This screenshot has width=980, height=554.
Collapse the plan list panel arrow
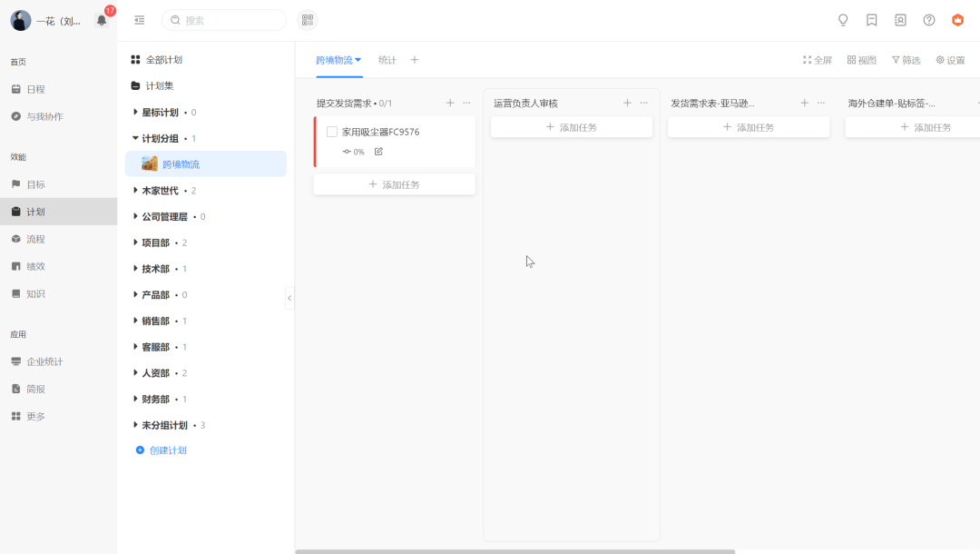click(289, 298)
